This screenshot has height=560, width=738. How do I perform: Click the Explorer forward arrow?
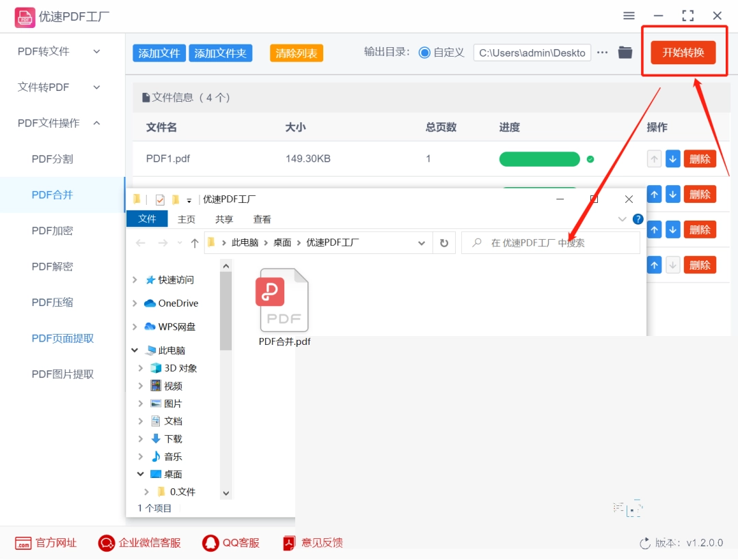click(x=163, y=243)
